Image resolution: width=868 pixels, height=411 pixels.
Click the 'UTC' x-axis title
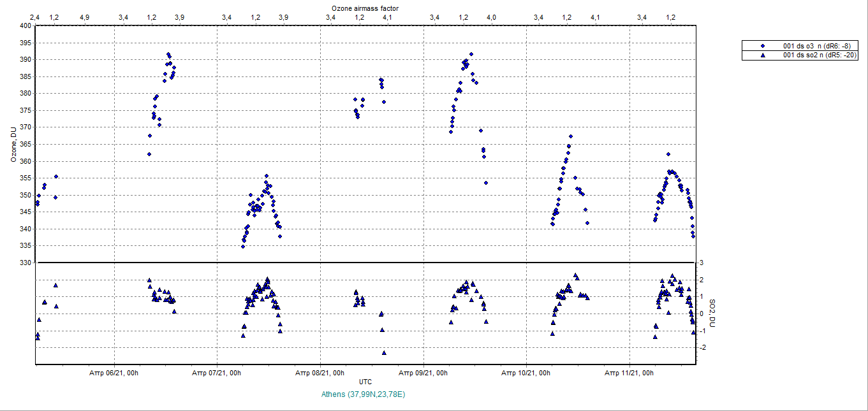(365, 382)
